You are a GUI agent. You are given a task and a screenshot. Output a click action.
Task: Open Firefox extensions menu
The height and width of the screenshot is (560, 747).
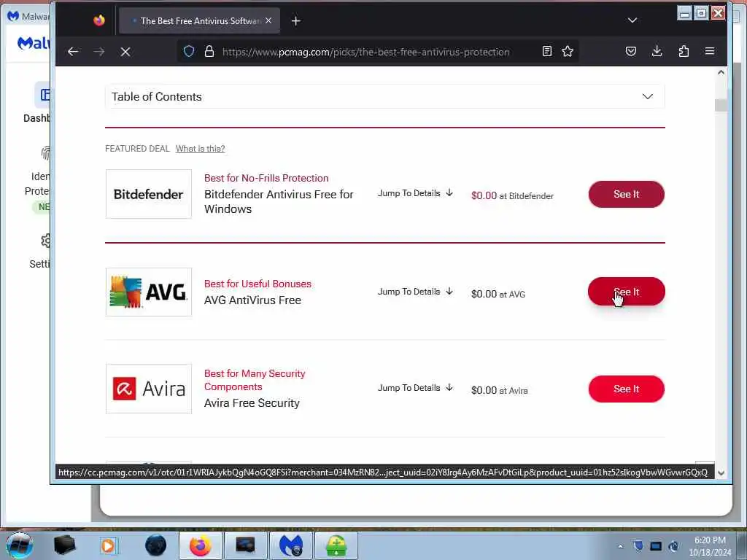coord(684,51)
